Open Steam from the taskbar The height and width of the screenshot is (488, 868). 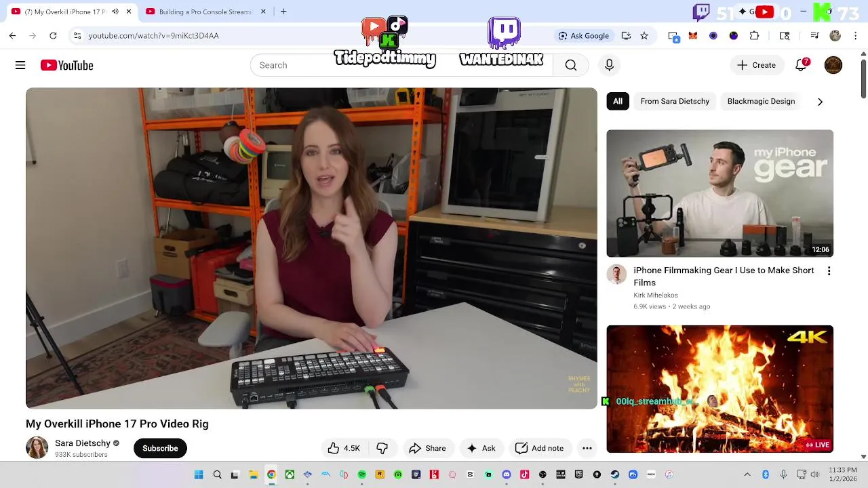614,474
